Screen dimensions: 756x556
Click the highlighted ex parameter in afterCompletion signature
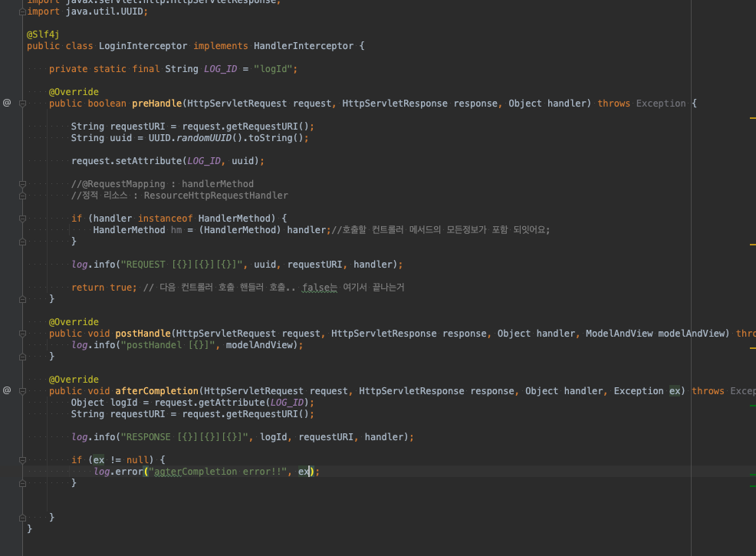(x=675, y=391)
